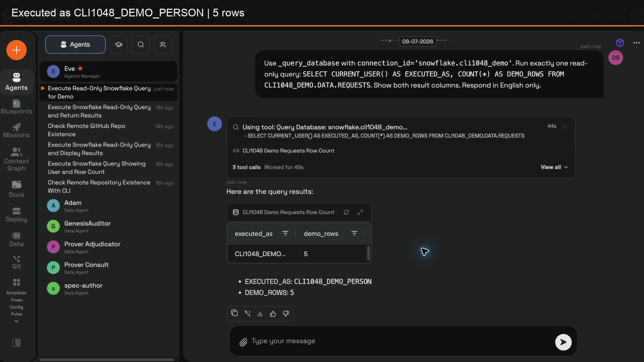The height and width of the screenshot is (362, 644).
Task: Open Execute Read-Only Snowflake Query for Demo chat
Action: coord(109,92)
